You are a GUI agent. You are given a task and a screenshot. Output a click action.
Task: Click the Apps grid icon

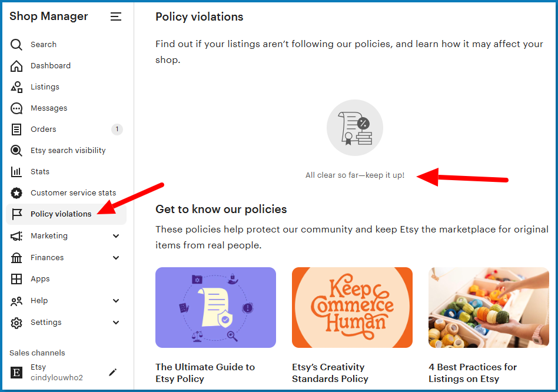tap(16, 279)
